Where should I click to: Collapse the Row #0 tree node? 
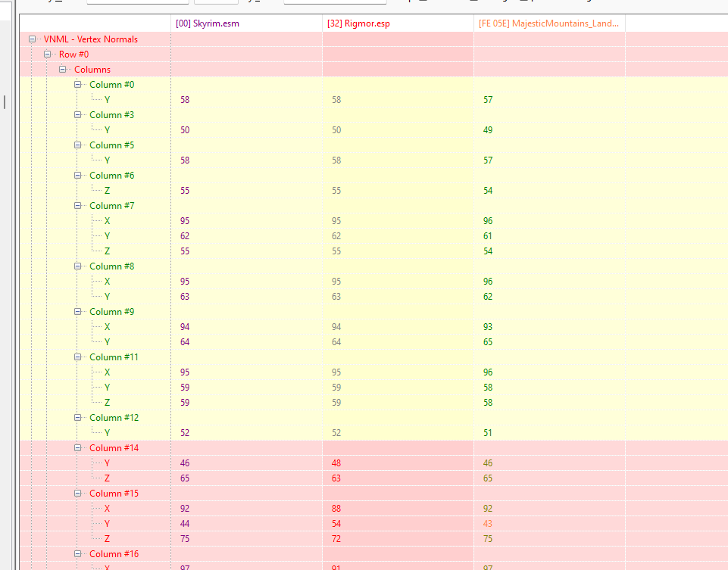tap(48, 55)
